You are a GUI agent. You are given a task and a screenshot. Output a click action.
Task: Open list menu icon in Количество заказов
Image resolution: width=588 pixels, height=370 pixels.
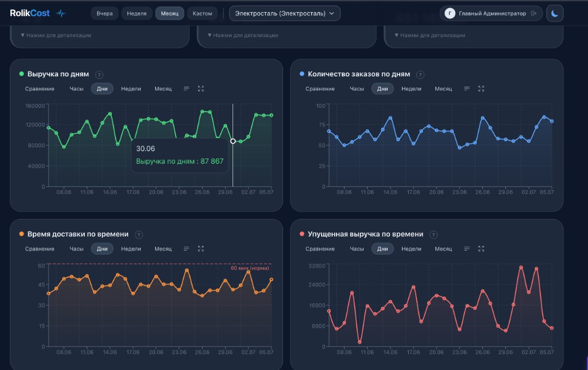(467, 88)
